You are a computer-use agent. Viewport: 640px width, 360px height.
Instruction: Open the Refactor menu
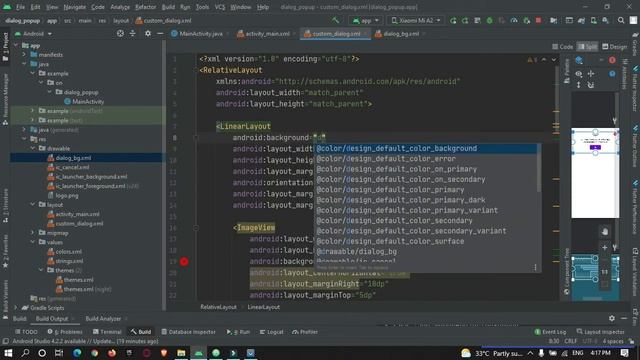(145, 7)
